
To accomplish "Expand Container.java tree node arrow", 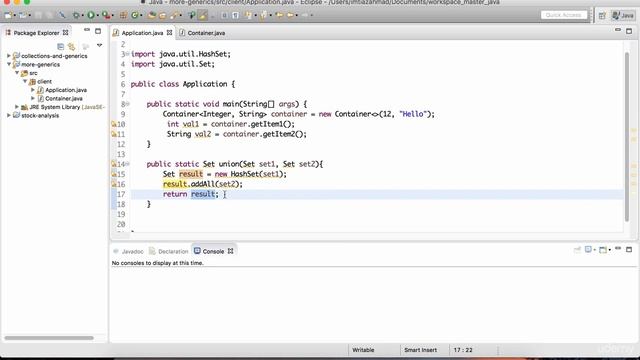I will (x=33, y=98).
